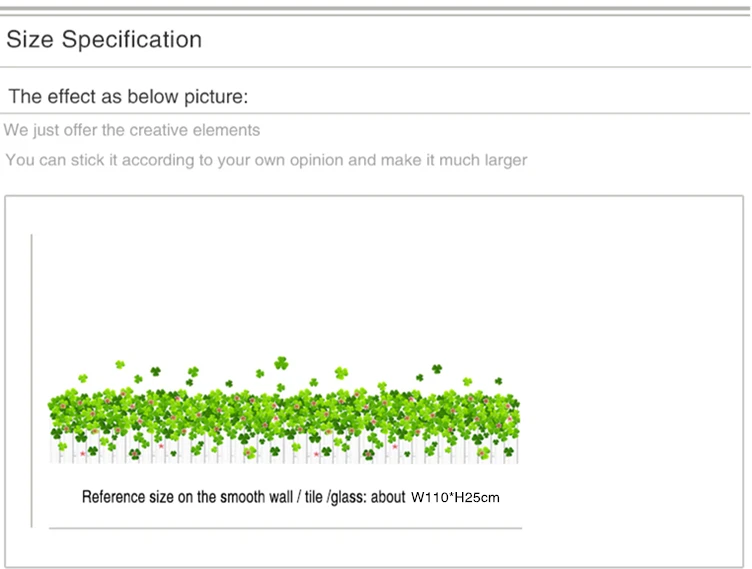Click the light green floating clover beside the largest clover

[341, 372]
